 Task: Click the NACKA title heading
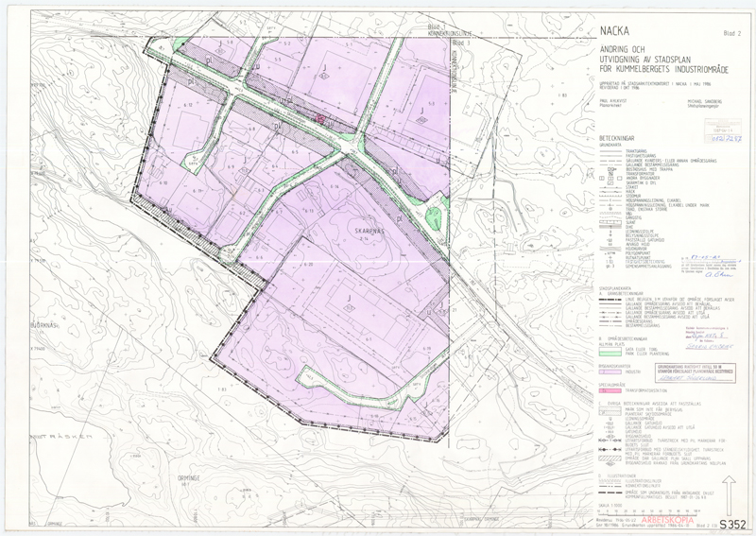click(615, 28)
